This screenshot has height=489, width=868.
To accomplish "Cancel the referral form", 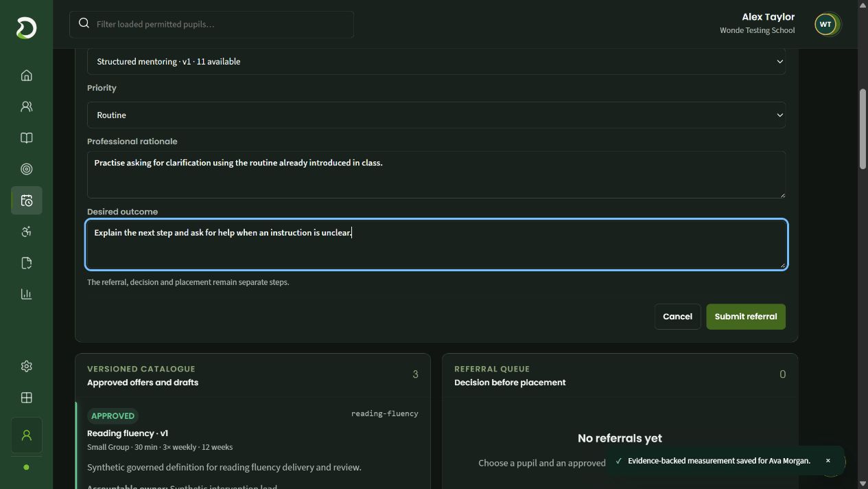I will [677, 317].
